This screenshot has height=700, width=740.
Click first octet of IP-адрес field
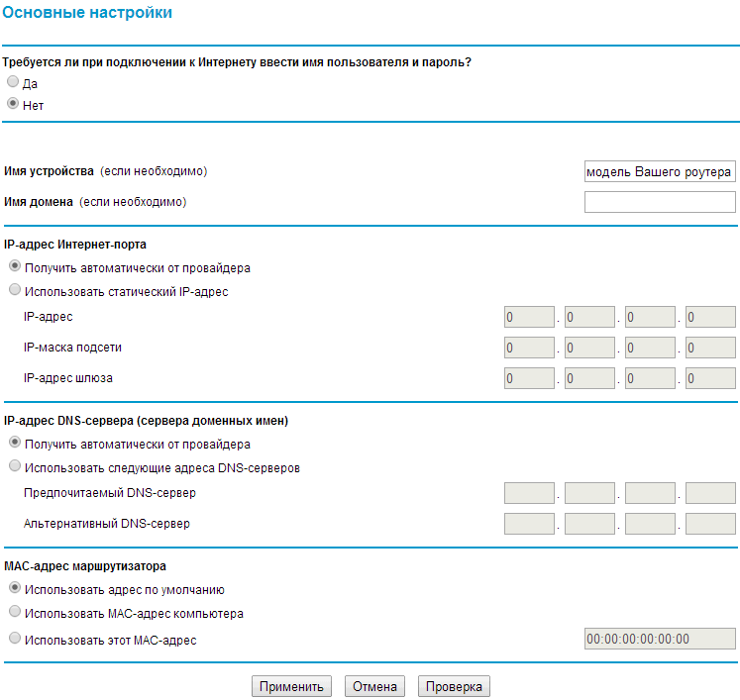point(529,317)
